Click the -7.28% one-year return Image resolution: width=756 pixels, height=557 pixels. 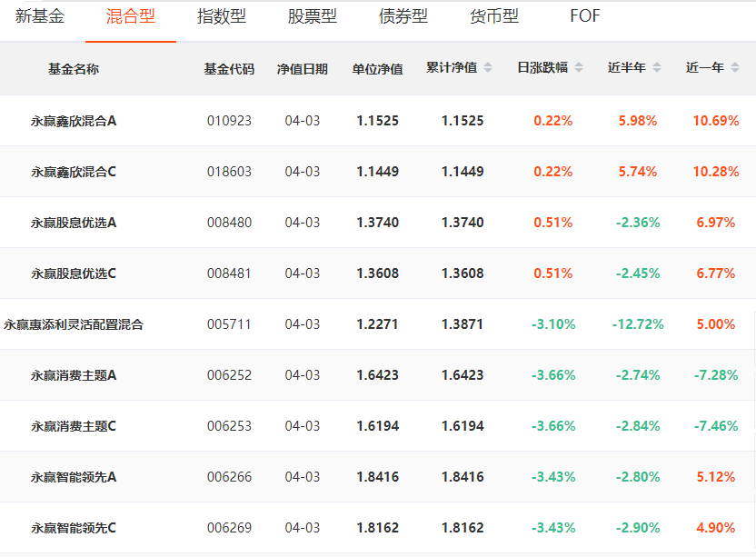pyautogui.click(x=716, y=375)
